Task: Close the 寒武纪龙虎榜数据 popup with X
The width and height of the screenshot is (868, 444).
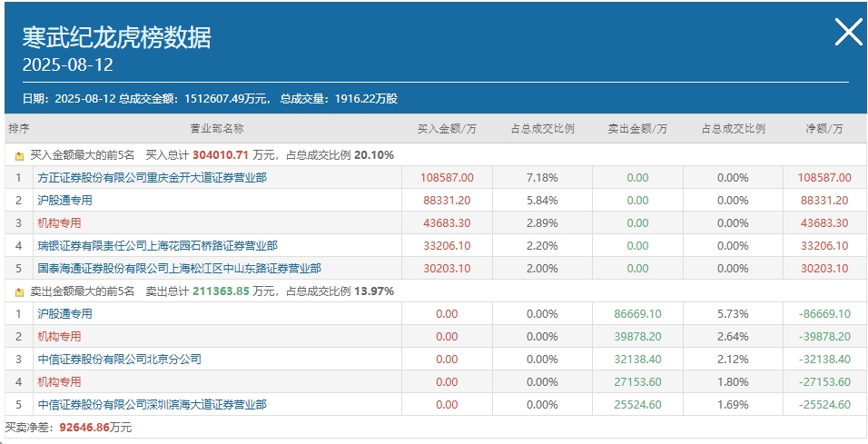Action: pos(849,32)
